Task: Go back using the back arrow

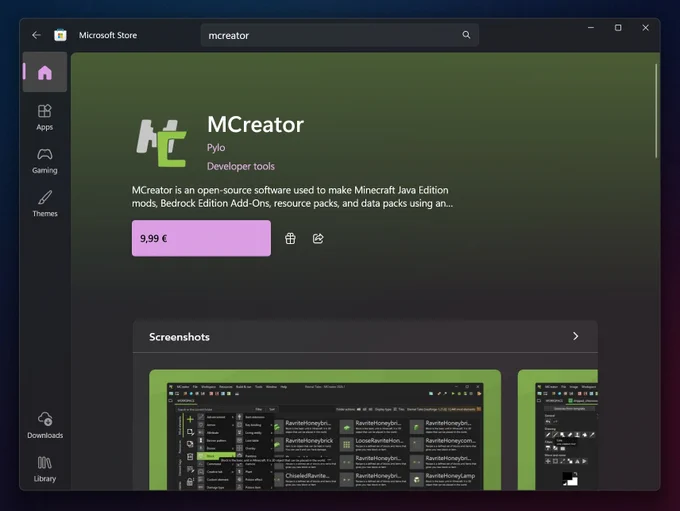Action: pos(36,35)
